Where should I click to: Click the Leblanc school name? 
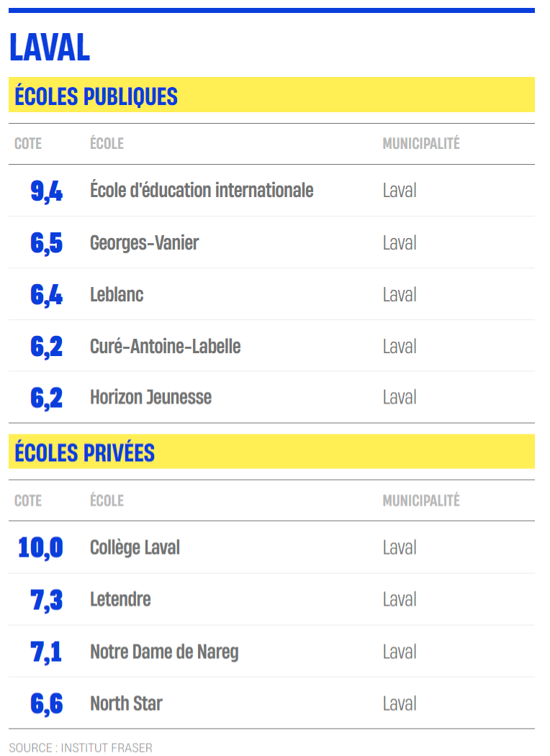click(117, 294)
